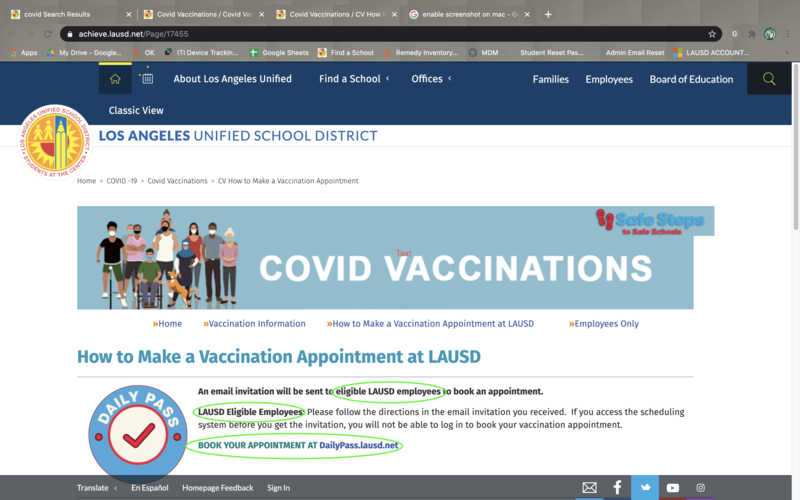Open the Remedy Inventory bookmark
Image resolution: width=800 pixels, height=500 pixels.
click(421, 53)
